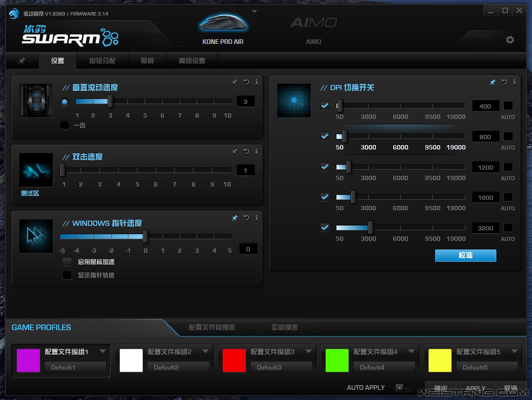The width and height of the screenshot is (532, 400).
Task: Click the green Default4 profile color swatch
Action: pyautogui.click(x=337, y=360)
